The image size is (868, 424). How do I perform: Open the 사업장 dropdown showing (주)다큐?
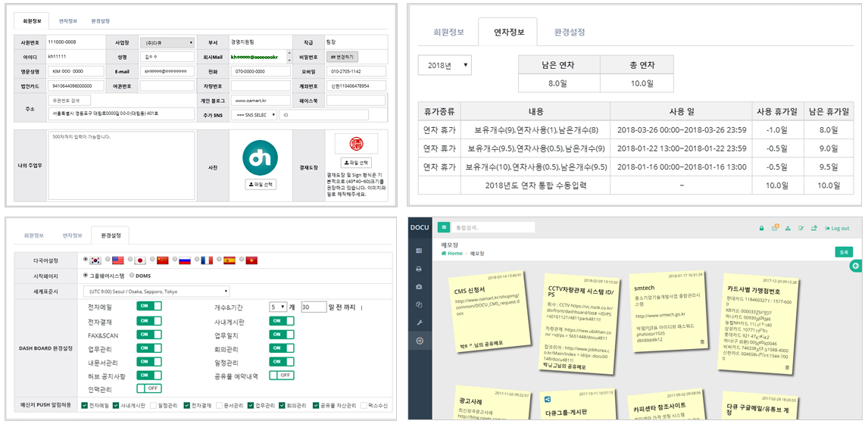(167, 42)
